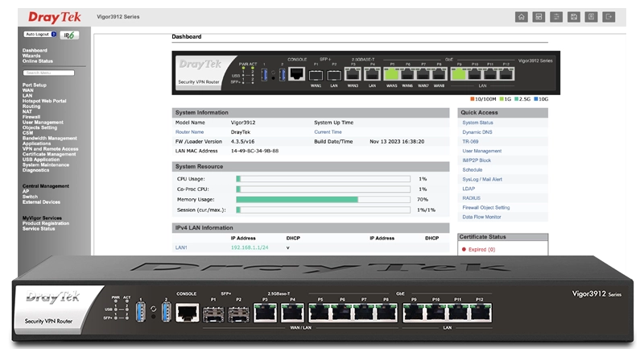Click the IPv6 logo badge
Viewport: 644px width, 349px height.
tap(69, 35)
